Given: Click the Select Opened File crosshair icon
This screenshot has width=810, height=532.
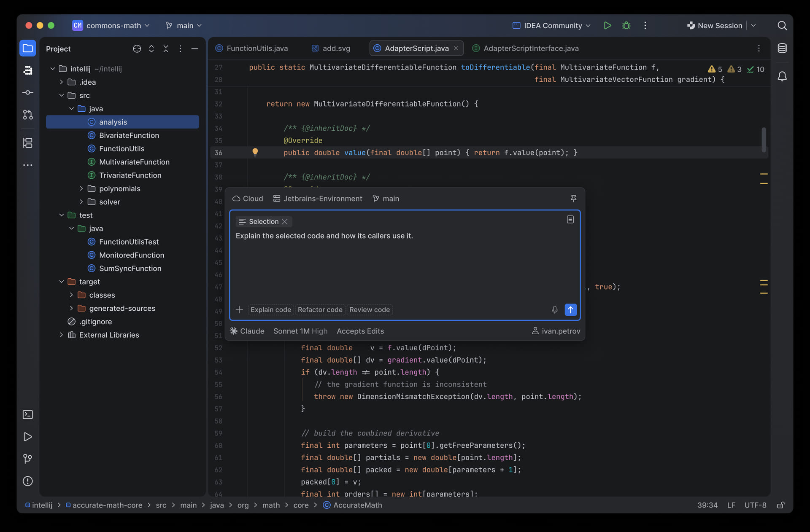Looking at the screenshot, I should point(137,49).
